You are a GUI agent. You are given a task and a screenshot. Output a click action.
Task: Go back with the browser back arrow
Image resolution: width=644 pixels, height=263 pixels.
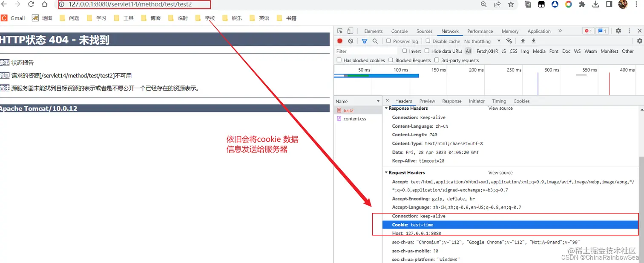point(4,4)
